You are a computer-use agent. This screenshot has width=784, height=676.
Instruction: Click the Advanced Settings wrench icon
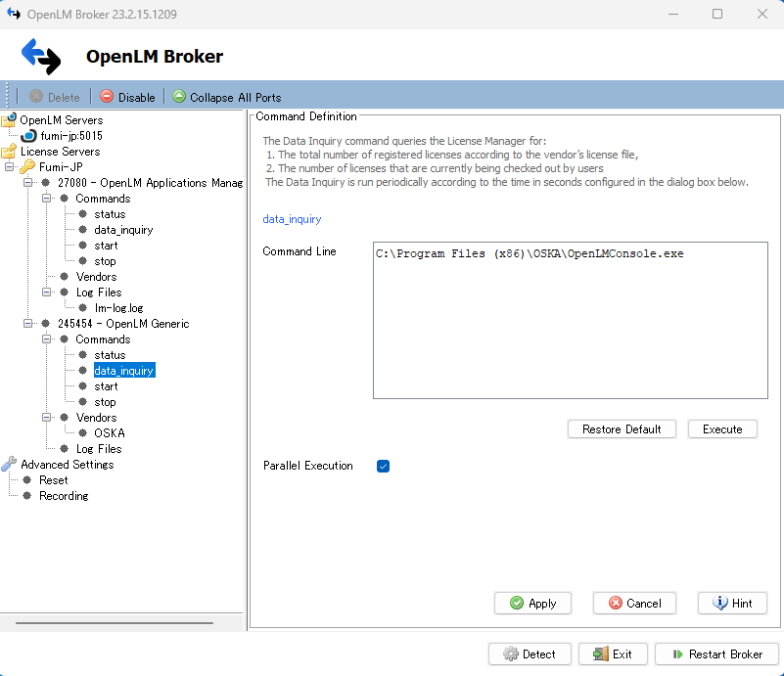click(9, 465)
